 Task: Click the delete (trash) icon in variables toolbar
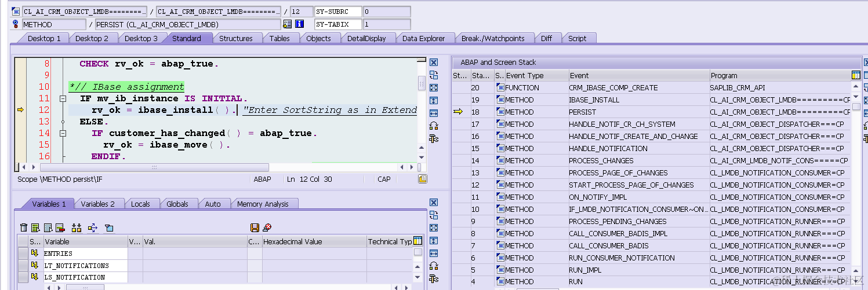coord(24,228)
